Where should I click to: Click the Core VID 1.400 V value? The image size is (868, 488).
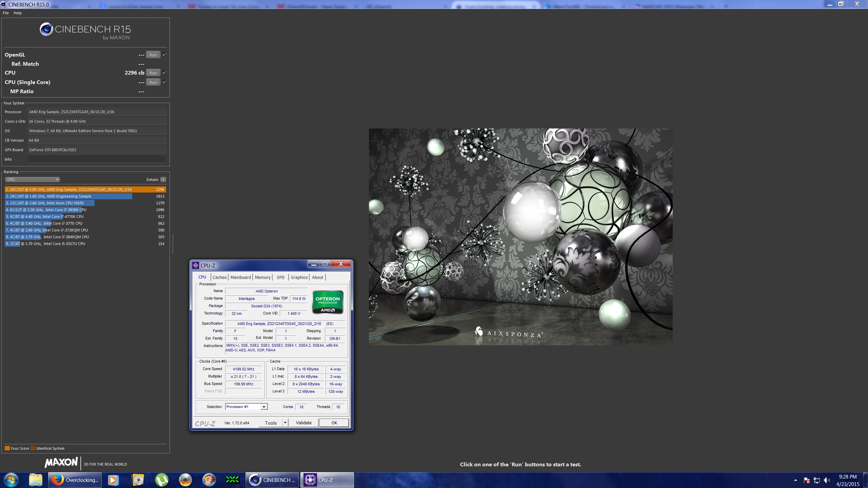(294, 313)
